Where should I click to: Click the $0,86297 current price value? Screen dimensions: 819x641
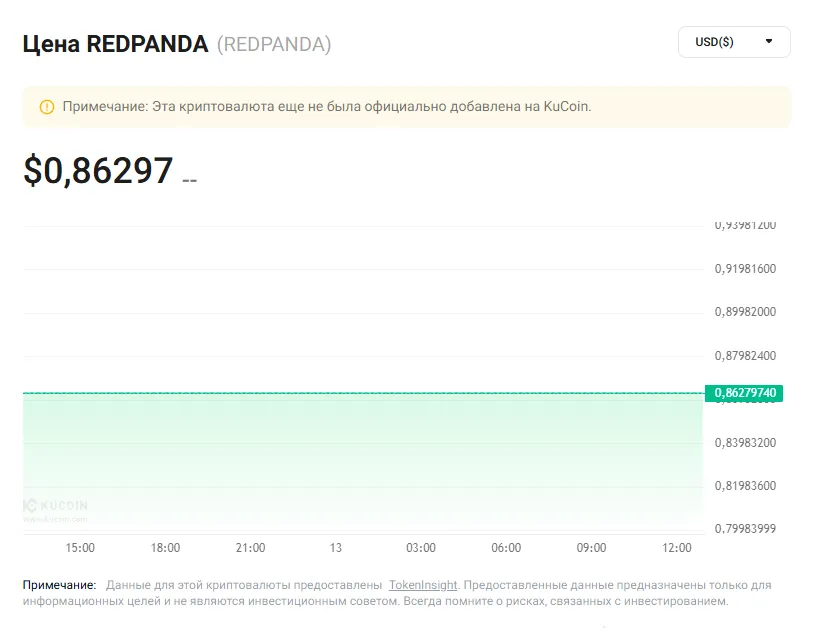coord(98,170)
